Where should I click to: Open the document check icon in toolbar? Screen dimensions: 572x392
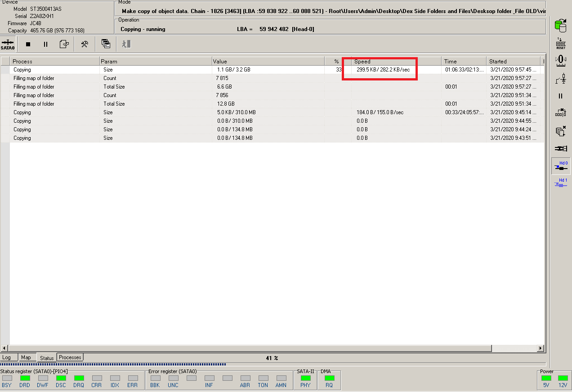pyautogui.click(x=64, y=44)
